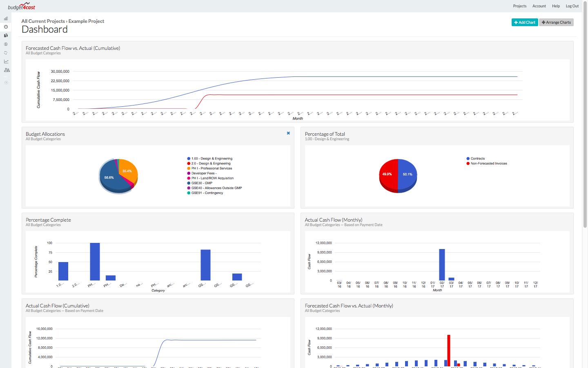Open the dashboard gauge icon in sidebar
This screenshot has width=588, height=368.
pyautogui.click(x=6, y=27)
